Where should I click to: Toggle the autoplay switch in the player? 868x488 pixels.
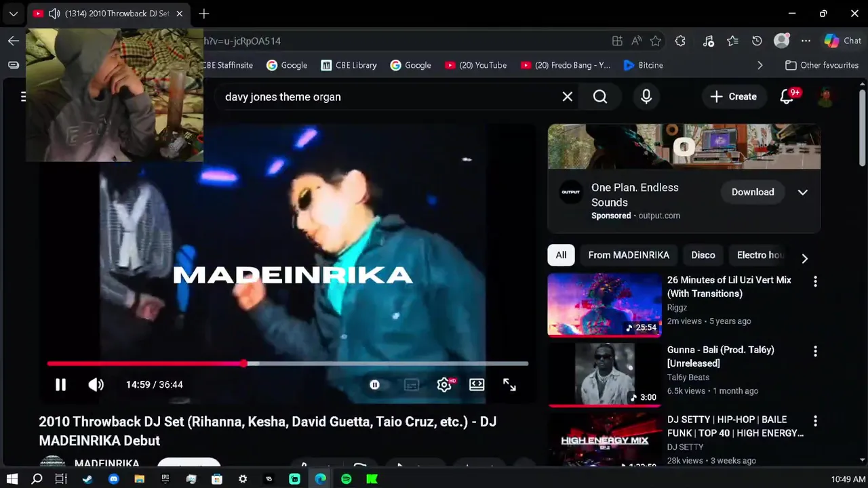coord(374,384)
